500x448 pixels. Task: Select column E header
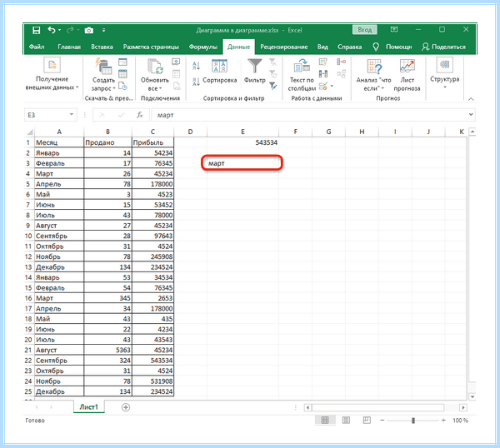pos(242,132)
